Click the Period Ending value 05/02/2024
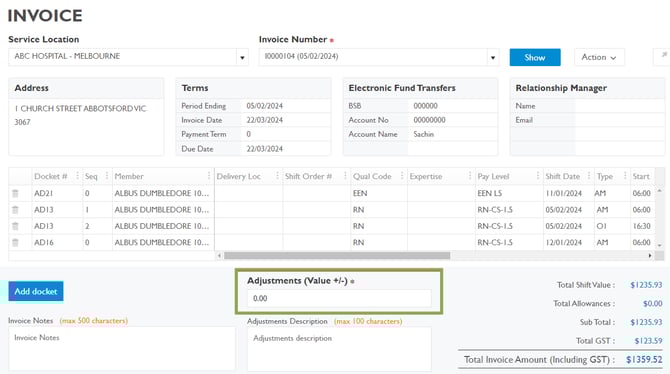 pos(264,106)
